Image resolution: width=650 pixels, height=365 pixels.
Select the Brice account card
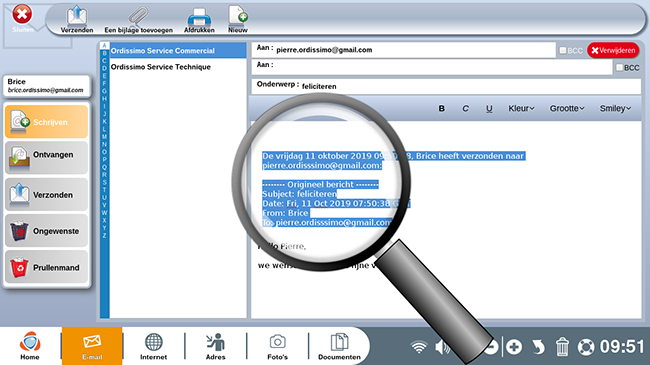pyautogui.click(x=46, y=86)
